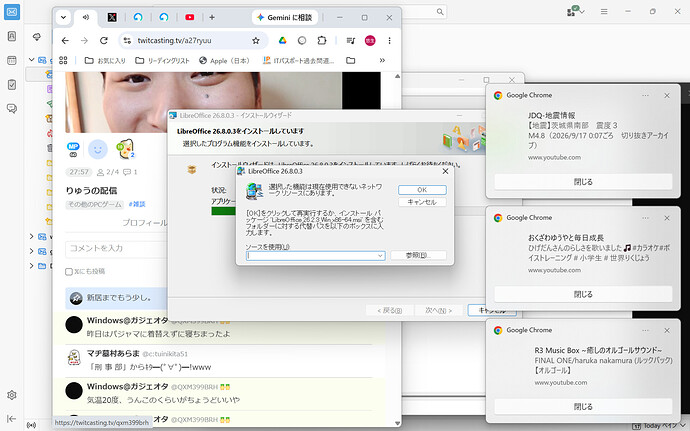Open the #雑談 hashtag link
Image resolution: width=690 pixels, height=431 pixels.
click(x=137, y=204)
